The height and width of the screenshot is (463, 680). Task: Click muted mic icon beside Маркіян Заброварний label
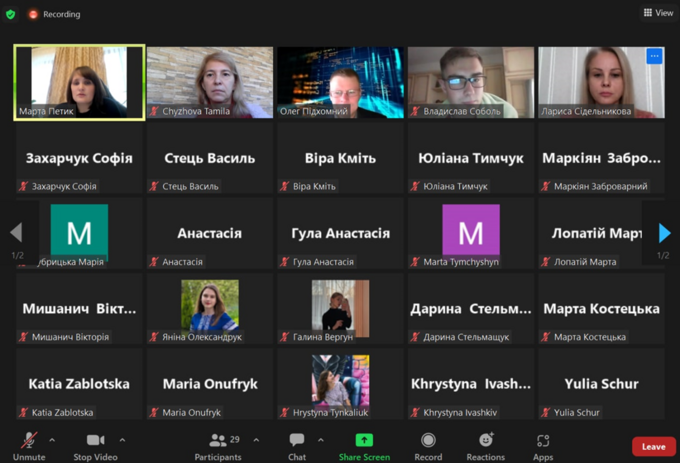(546, 186)
